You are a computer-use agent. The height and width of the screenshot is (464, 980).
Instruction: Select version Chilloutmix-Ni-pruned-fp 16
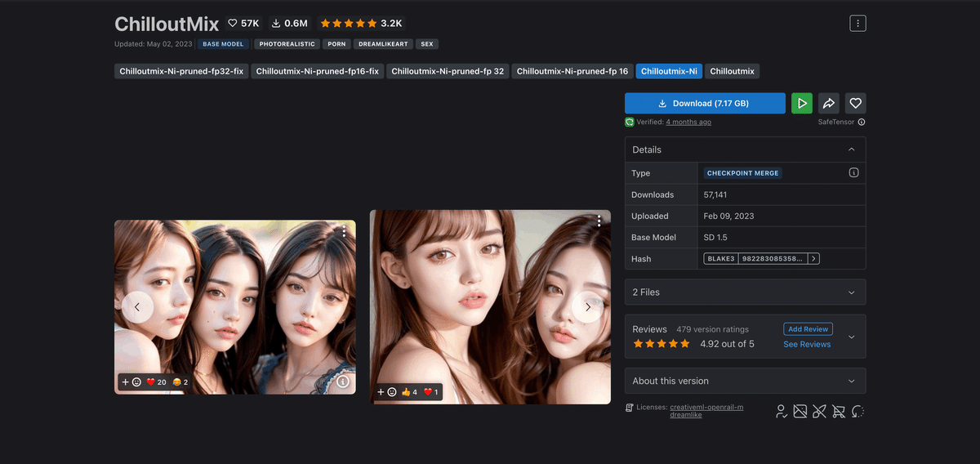(572, 71)
